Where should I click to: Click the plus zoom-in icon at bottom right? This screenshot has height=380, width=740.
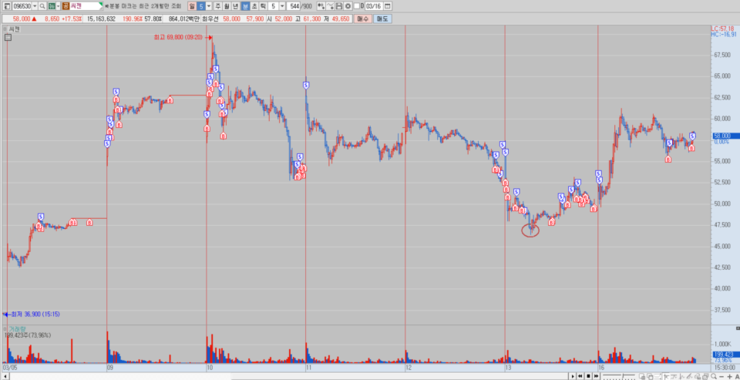click(x=730, y=376)
